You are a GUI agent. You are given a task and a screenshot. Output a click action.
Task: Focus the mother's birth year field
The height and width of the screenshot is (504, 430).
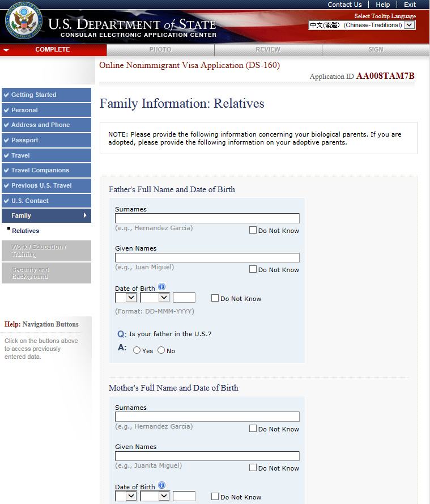coord(184,496)
